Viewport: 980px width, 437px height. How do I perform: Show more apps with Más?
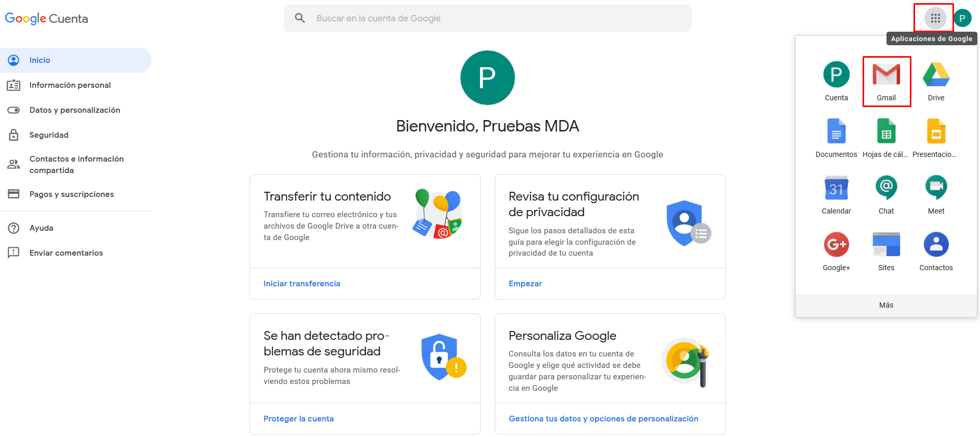click(x=886, y=305)
